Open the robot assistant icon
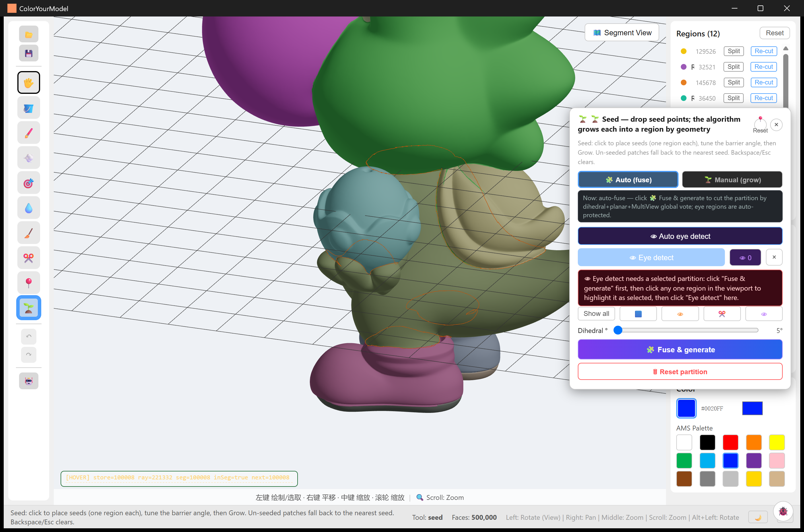This screenshot has width=804, height=532. [28, 381]
